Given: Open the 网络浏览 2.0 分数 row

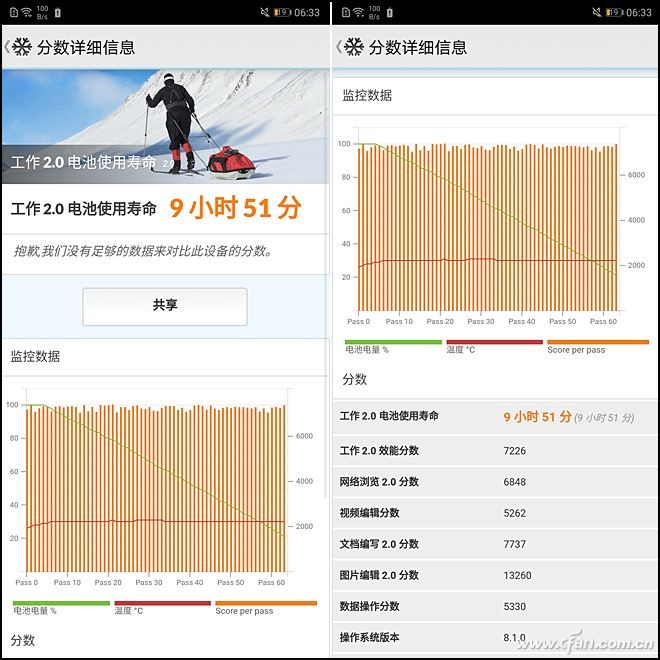Looking at the screenshot, I should [495, 482].
